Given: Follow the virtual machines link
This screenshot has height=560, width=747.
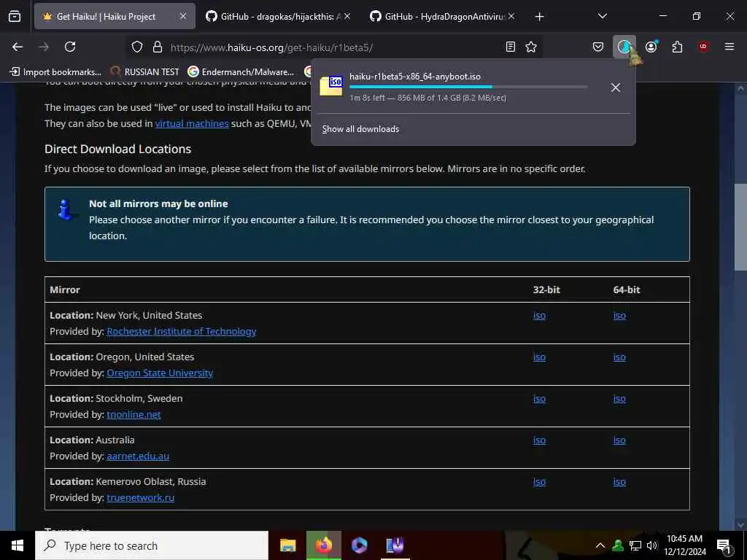Looking at the screenshot, I should tap(192, 124).
